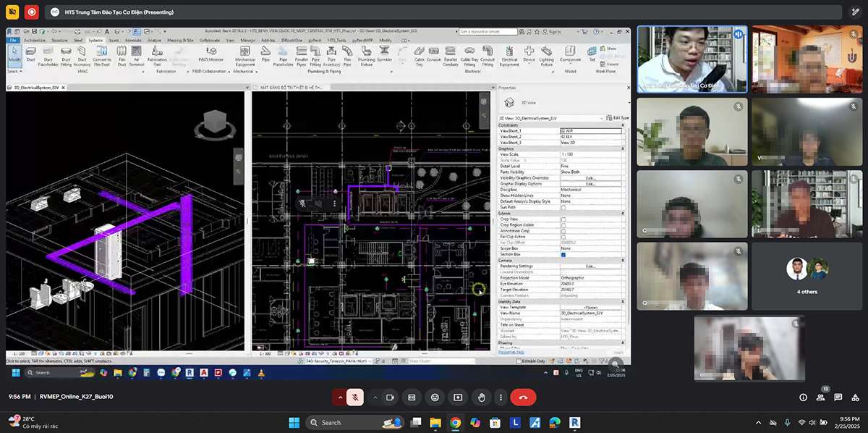868x433 pixels.
Task: Unmute the microphone in the call bar
Action: click(355, 397)
